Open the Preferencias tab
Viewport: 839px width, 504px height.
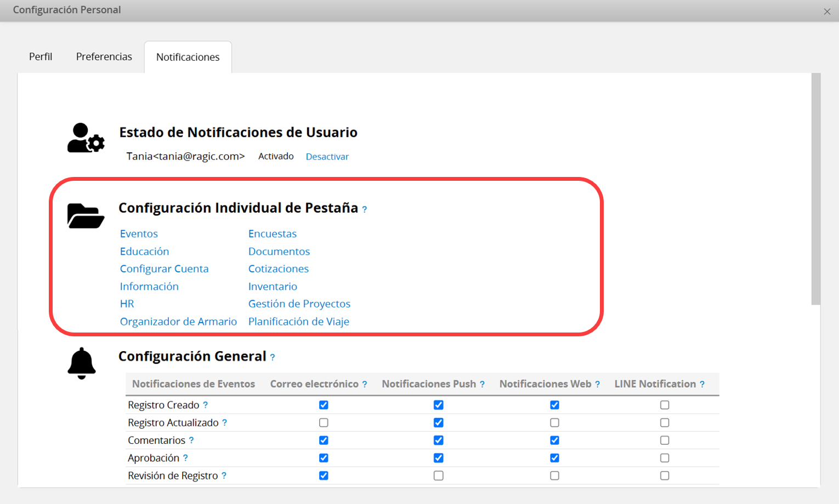[104, 57]
